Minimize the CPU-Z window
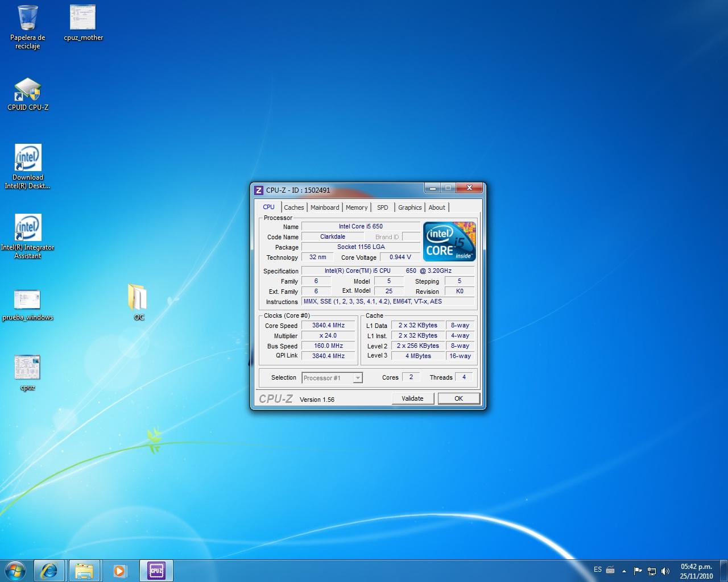728x582 pixels. [x=432, y=188]
